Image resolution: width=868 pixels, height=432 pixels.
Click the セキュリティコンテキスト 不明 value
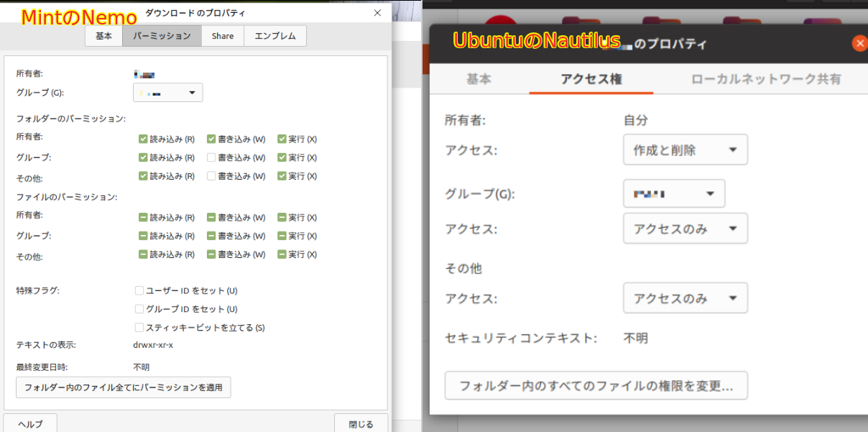click(x=636, y=338)
